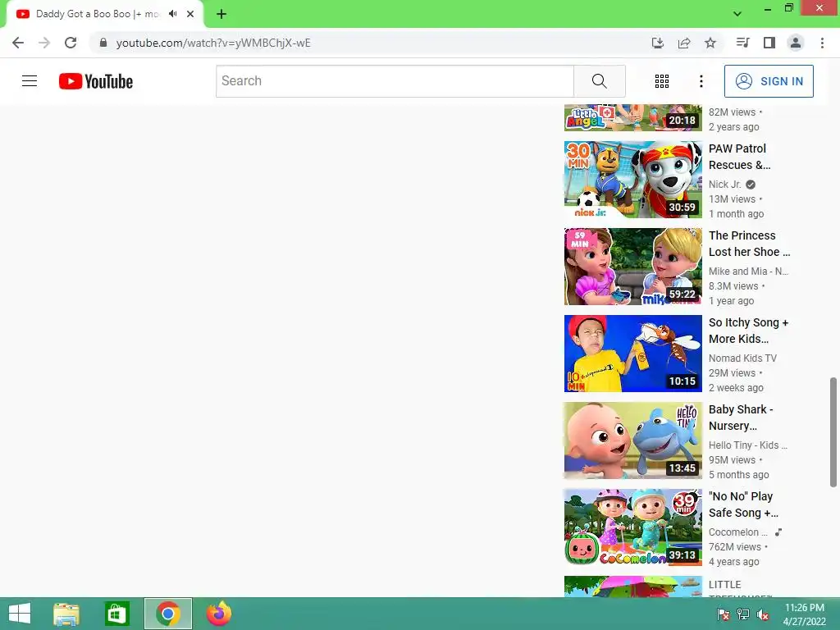Viewport: 840px width, 630px height.
Task: Focus the YouTube Search field
Action: tap(395, 81)
